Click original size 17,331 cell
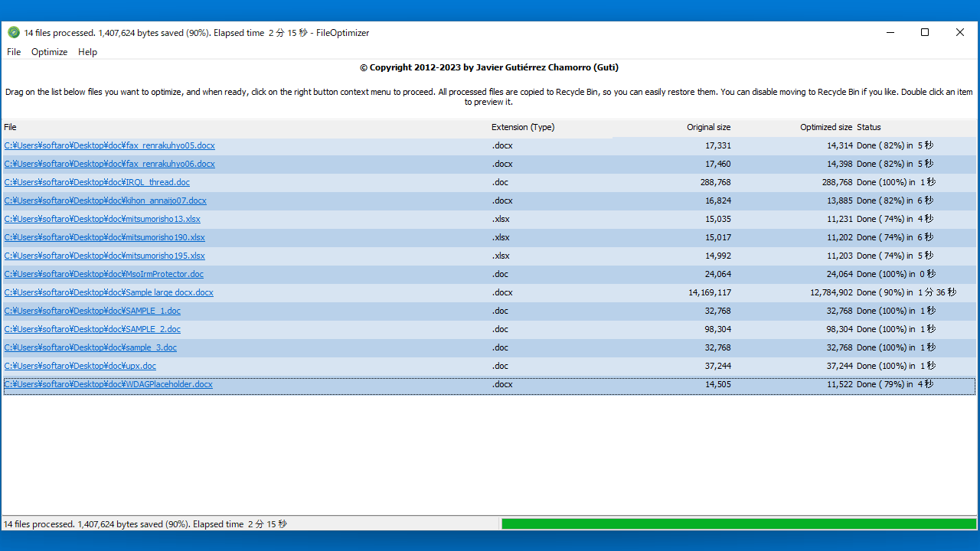The width and height of the screenshot is (980, 551). click(718, 145)
